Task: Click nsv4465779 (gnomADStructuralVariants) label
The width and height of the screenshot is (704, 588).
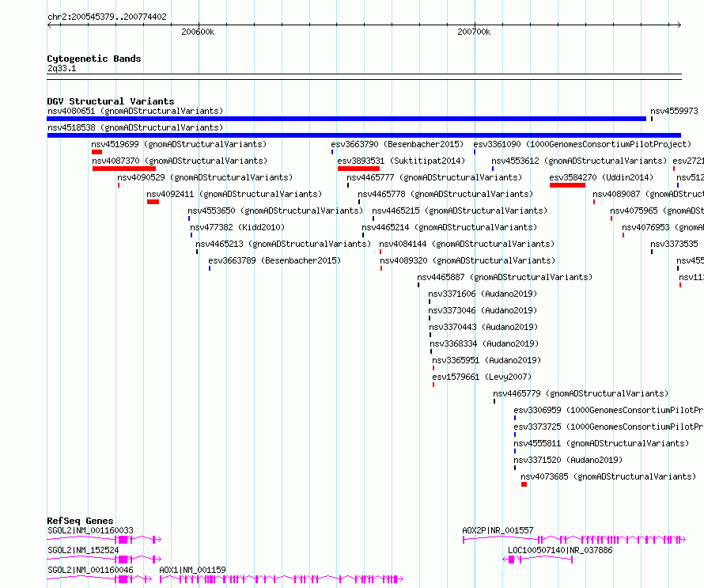Action: [x=581, y=393]
